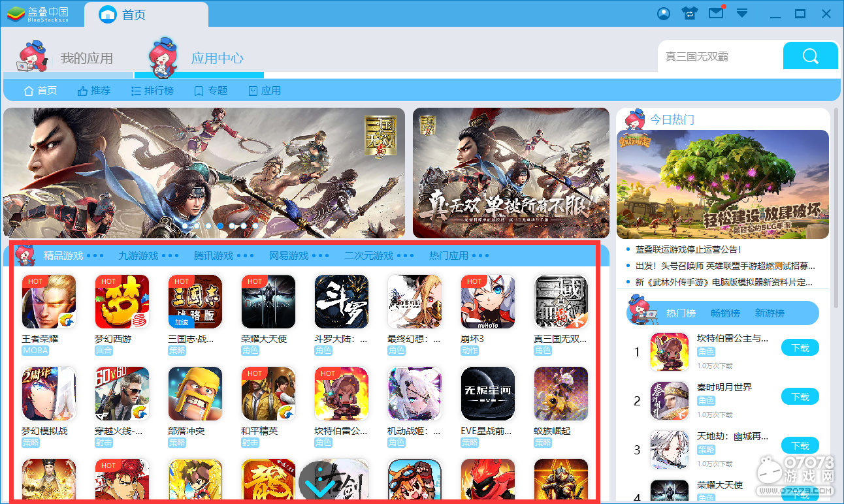The image size is (844, 504).
Task: Expand more 热门应用 via its dots
Action: 481,256
